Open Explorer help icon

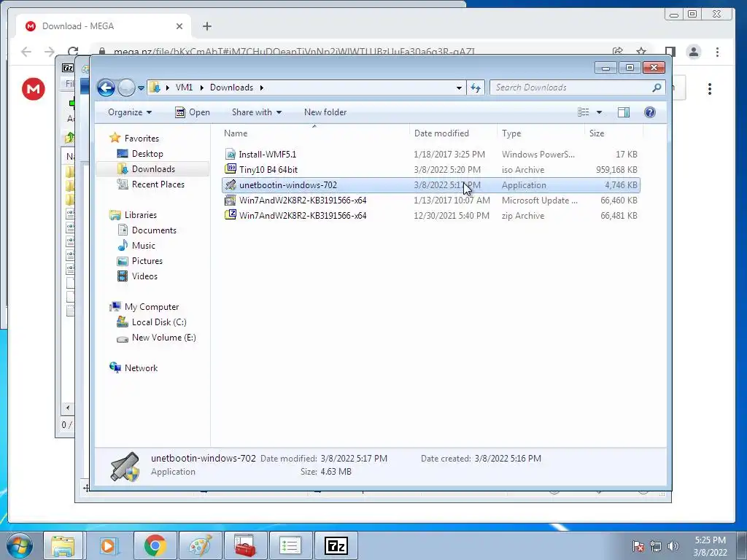click(650, 112)
